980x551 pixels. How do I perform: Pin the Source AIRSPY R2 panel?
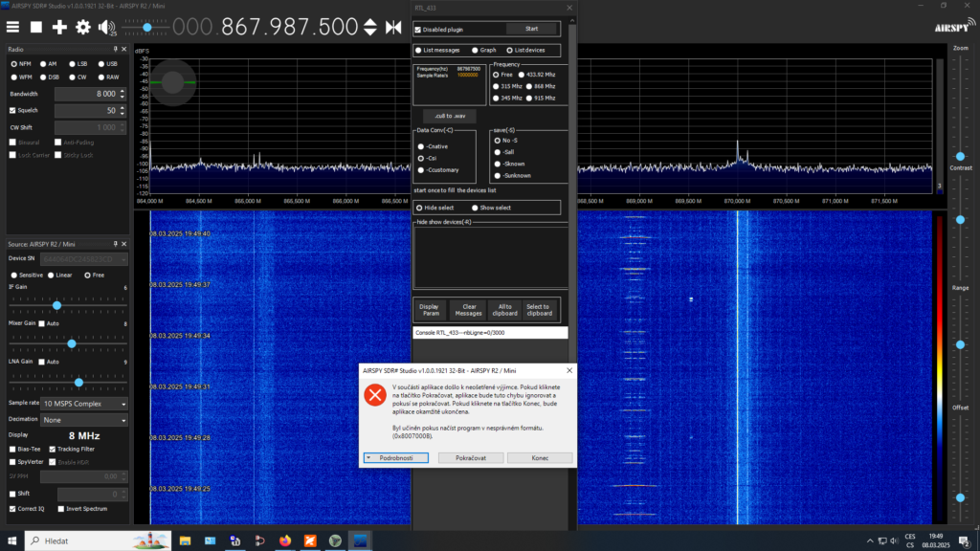click(115, 244)
